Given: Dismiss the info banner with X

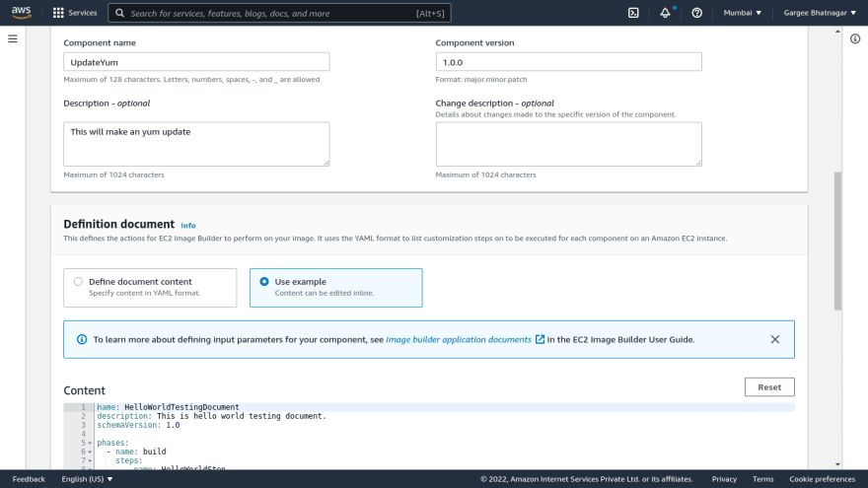Looking at the screenshot, I should point(775,339).
